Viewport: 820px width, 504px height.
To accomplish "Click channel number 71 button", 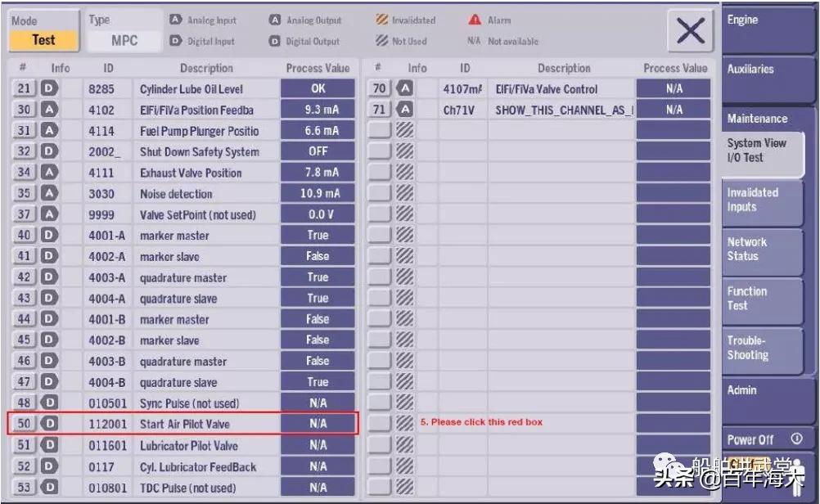I will (x=379, y=110).
